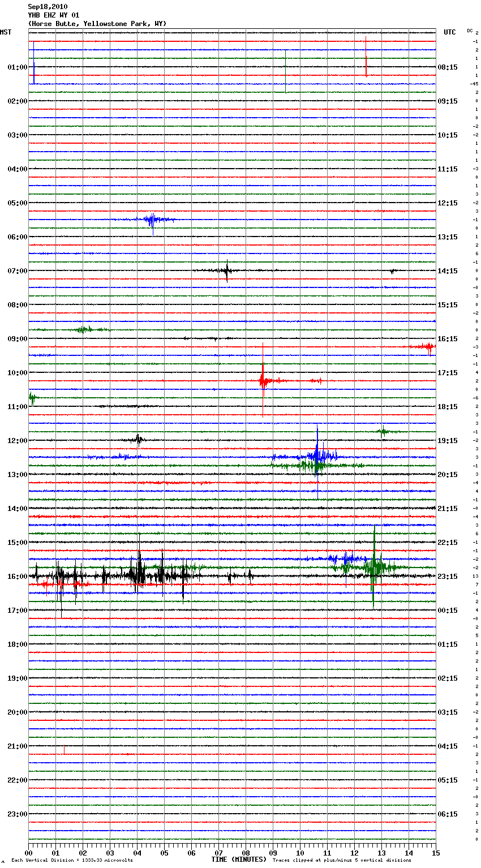Screen dimensions: 481x868
Task: Click the large red event spike on the 10:15 MST trace
Action: pyautogui.click(x=263, y=380)
